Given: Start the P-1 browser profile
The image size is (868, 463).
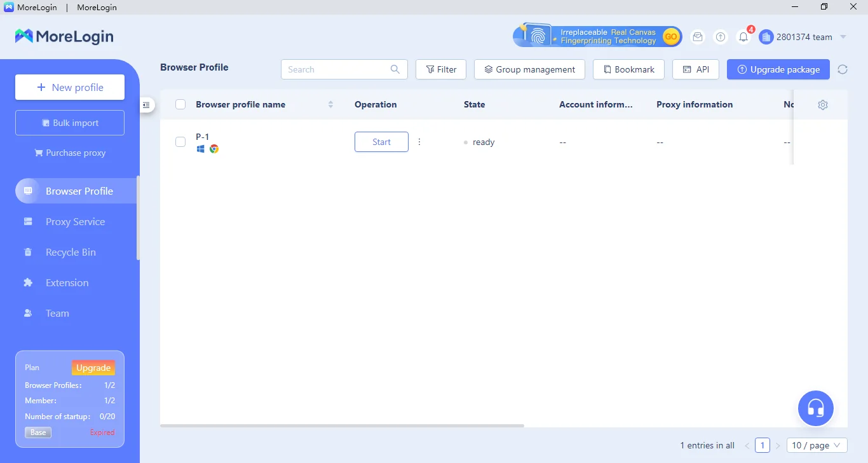Looking at the screenshot, I should click(381, 142).
